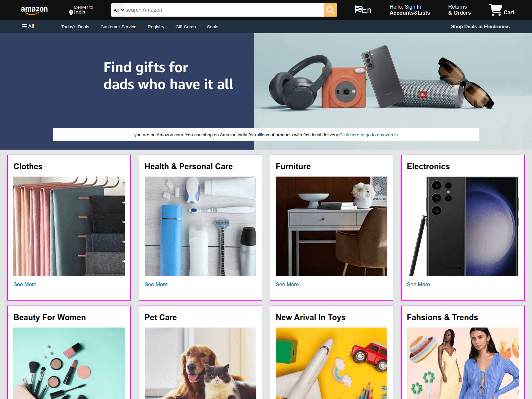The height and width of the screenshot is (399, 532).
Task: Open Returns & Orders
Action: click(x=460, y=10)
